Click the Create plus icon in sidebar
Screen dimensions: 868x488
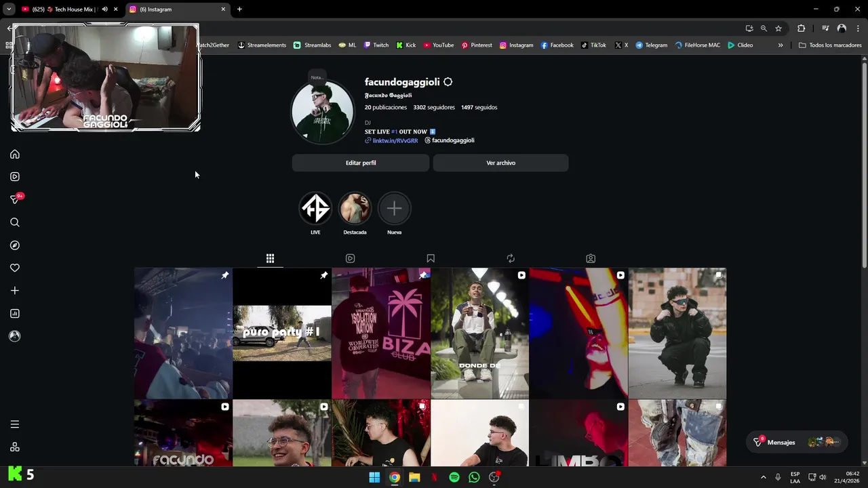(15, 291)
